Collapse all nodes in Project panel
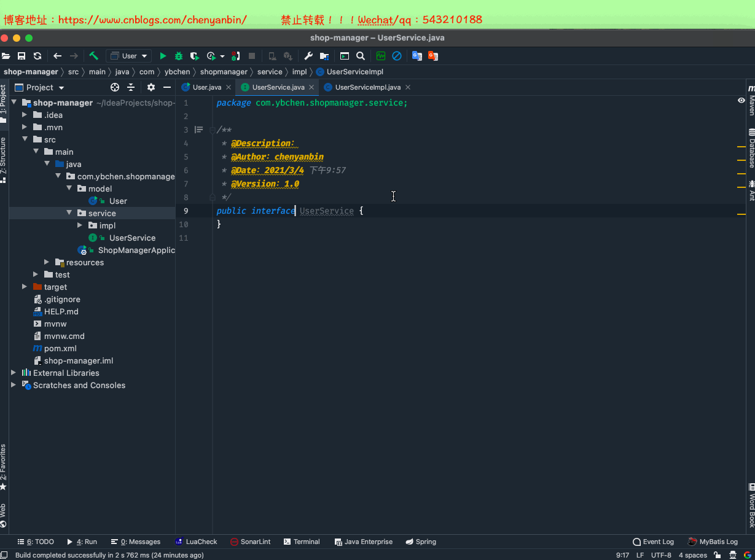This screenshot has height=560, width=755. click(x=131, y=87)
